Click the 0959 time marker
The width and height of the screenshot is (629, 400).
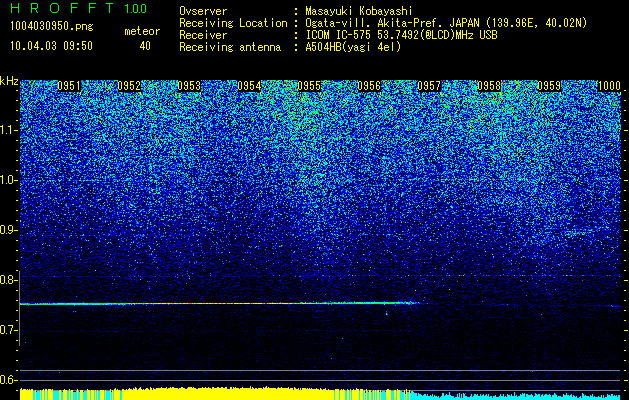pyautogui.click(x=549, y=86)
